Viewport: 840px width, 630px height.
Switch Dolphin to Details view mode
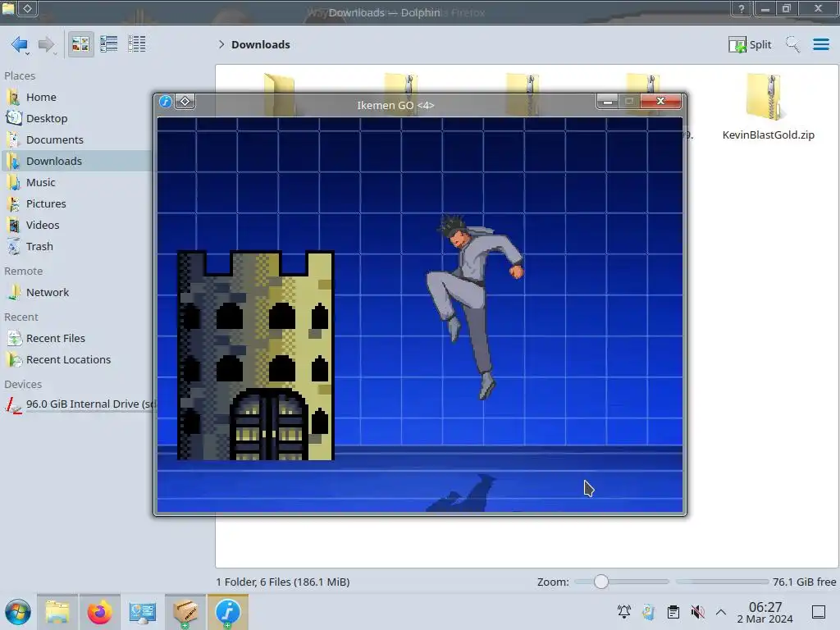pos(137,44)
